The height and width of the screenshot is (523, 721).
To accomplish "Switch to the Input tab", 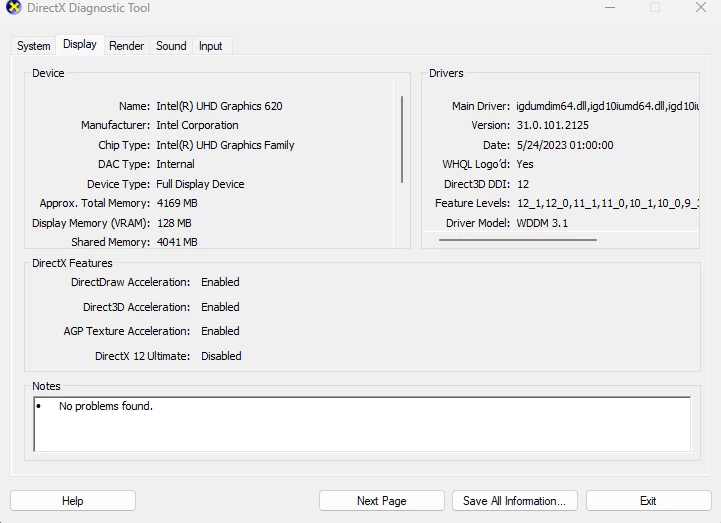I will (x=211, y=46).
